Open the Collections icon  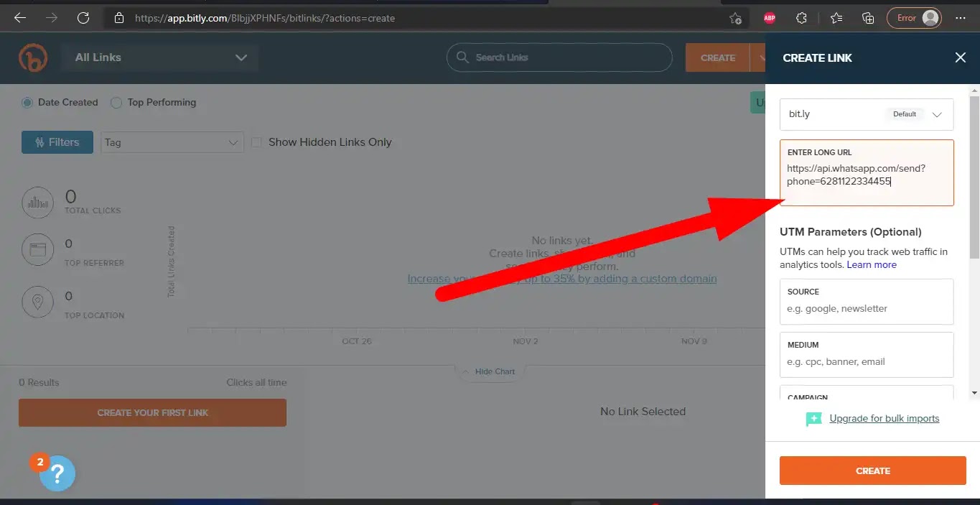tap(868, 18)
